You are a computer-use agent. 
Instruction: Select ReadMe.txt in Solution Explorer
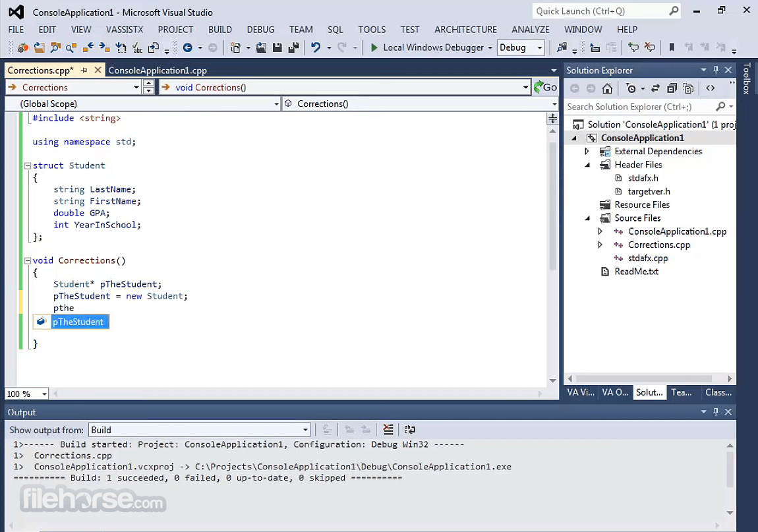[x=636, y=272]
